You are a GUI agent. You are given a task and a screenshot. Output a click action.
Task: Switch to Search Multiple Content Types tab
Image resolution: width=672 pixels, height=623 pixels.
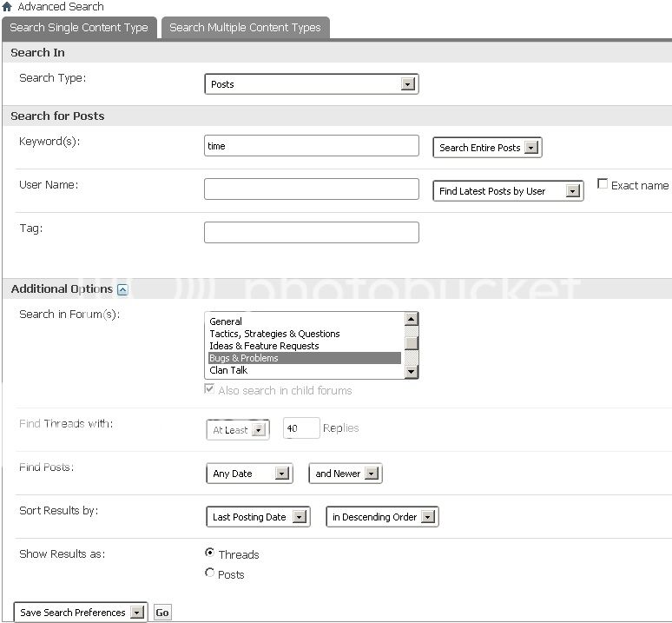(245, 28)
